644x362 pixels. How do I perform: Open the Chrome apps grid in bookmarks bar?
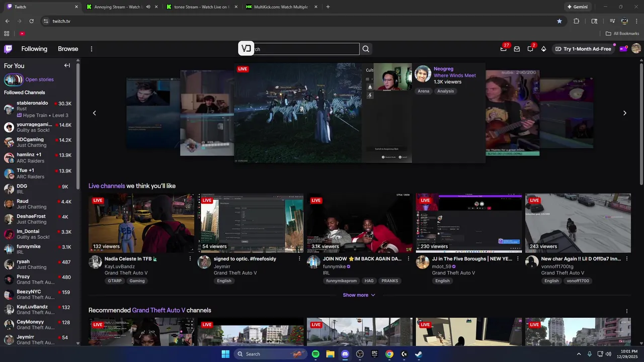pos(7,34)
